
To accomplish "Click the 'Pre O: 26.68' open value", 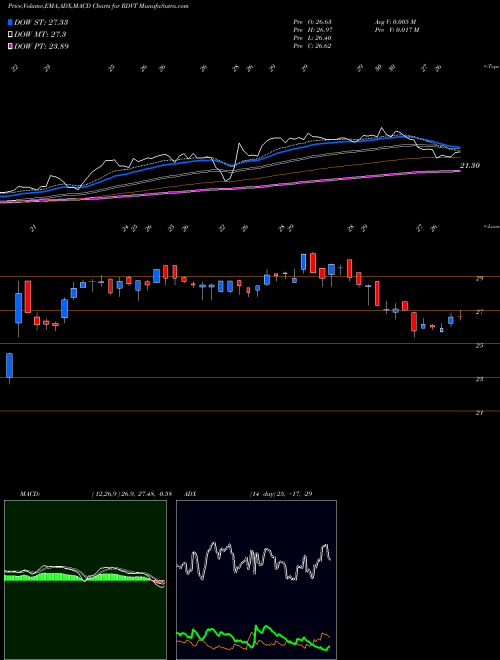I will [312, 22].
